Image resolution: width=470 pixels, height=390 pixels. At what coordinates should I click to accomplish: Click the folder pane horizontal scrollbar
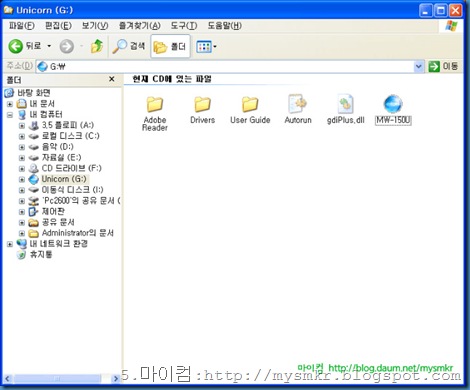coord(57,379)
